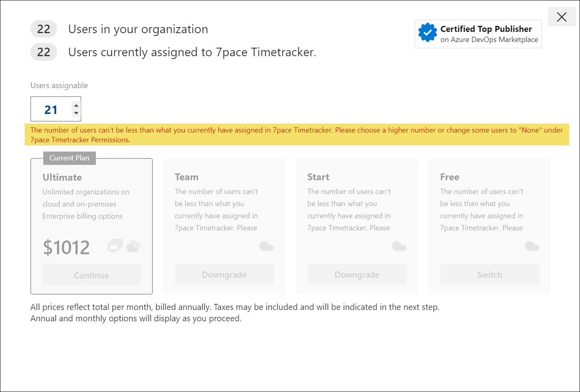Select the Current Plan label tab
Image resolution: width=580 pixels, height=392 pixels.
pyautogui.click(x=70, y=158)
